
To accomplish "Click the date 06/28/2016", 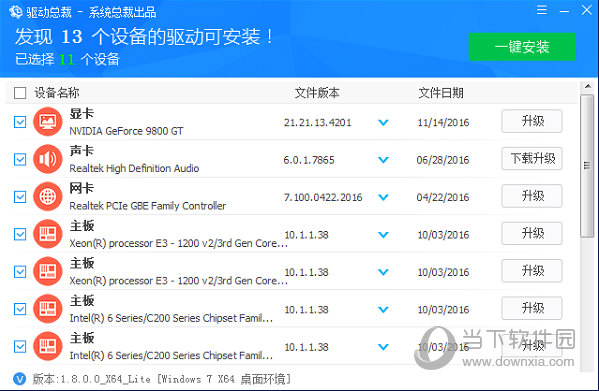I will pos(443,160).
